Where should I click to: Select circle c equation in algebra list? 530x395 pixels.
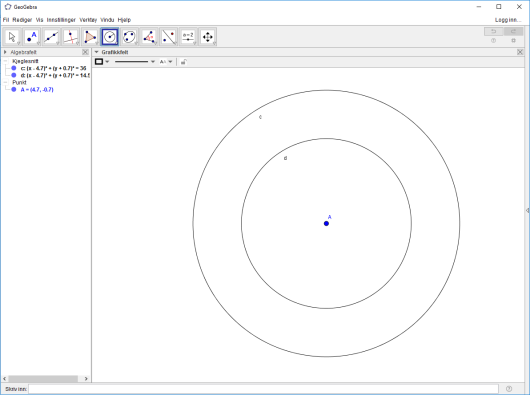click(x=53, y=68)
